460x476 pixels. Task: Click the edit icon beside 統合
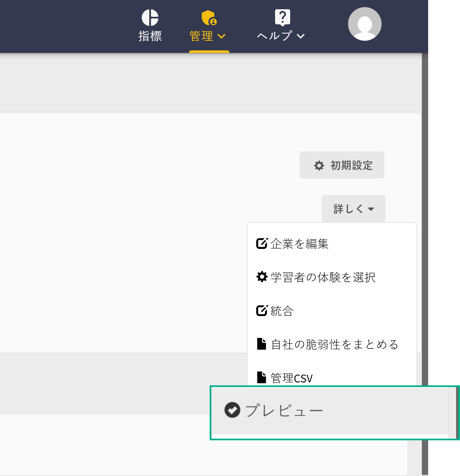coord(262,311)
